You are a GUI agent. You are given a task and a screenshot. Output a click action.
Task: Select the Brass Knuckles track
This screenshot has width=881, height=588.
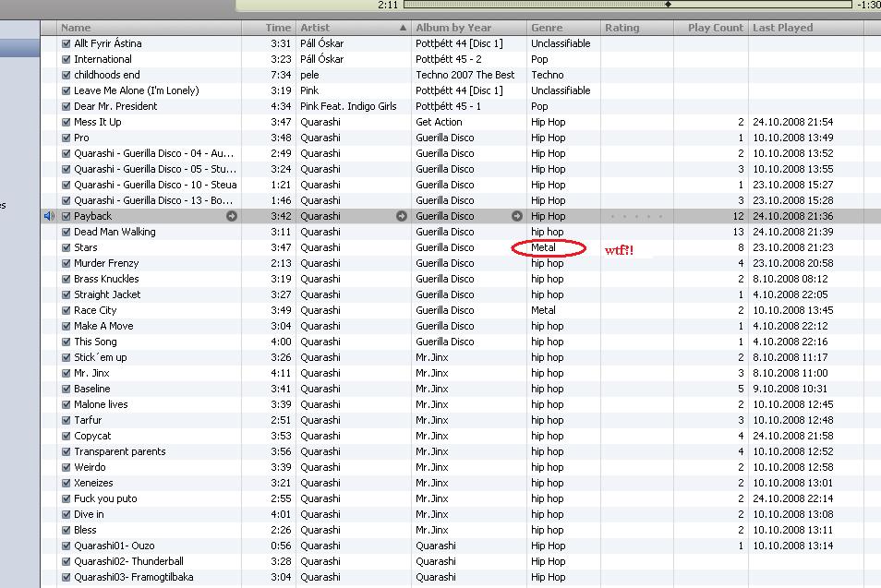pyautogui.click(x=106, y=279)
